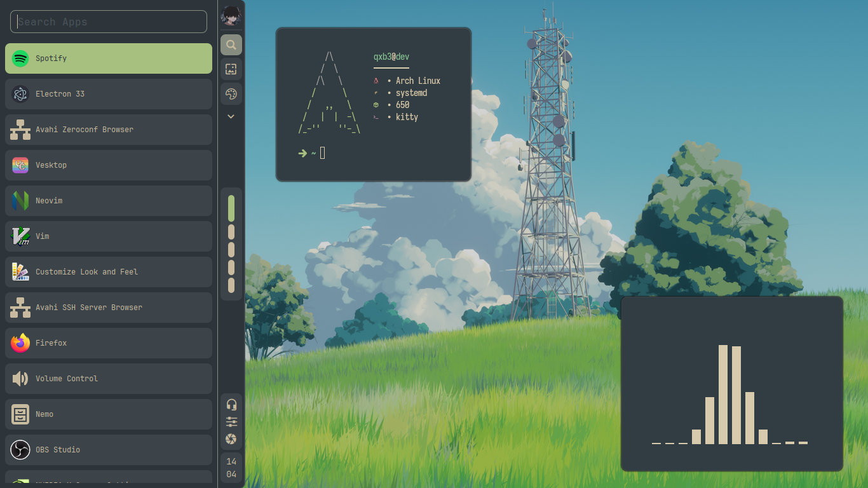This screenshot has width=868, height=488.
Task: Launch Spotify from the app list
Action: (108, 58)
